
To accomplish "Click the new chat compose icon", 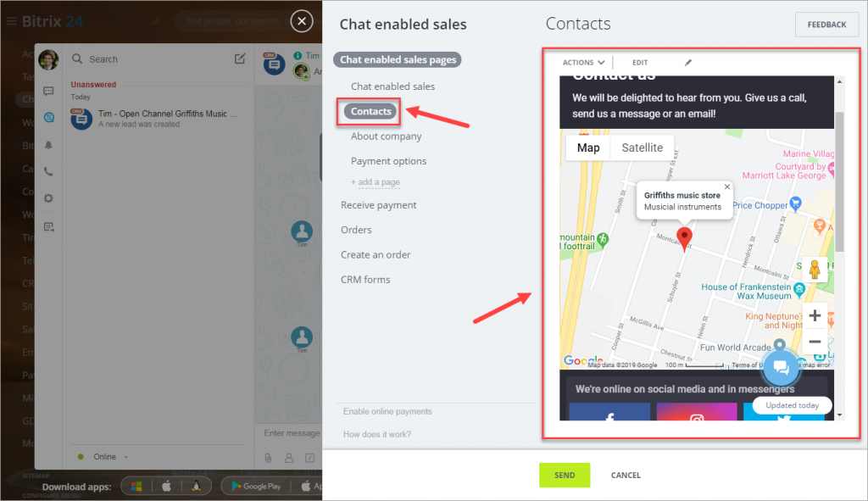I will click(x=240, y=58).
